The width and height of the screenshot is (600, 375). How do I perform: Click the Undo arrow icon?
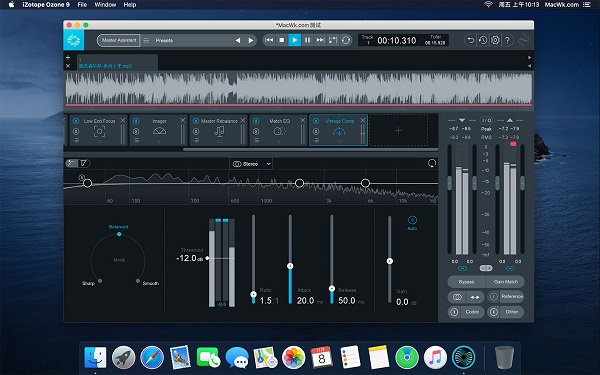click(x=470, y=40)
